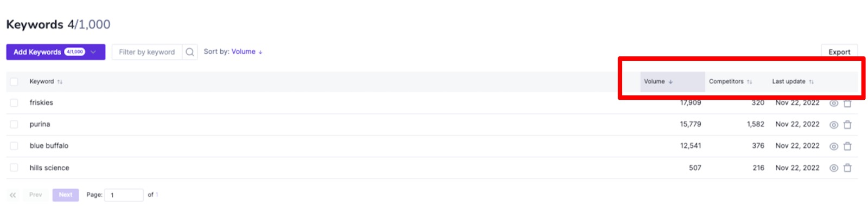Click trash icon for hills science
The height and width of the screenshot is (206, 868).
point(847,168)
